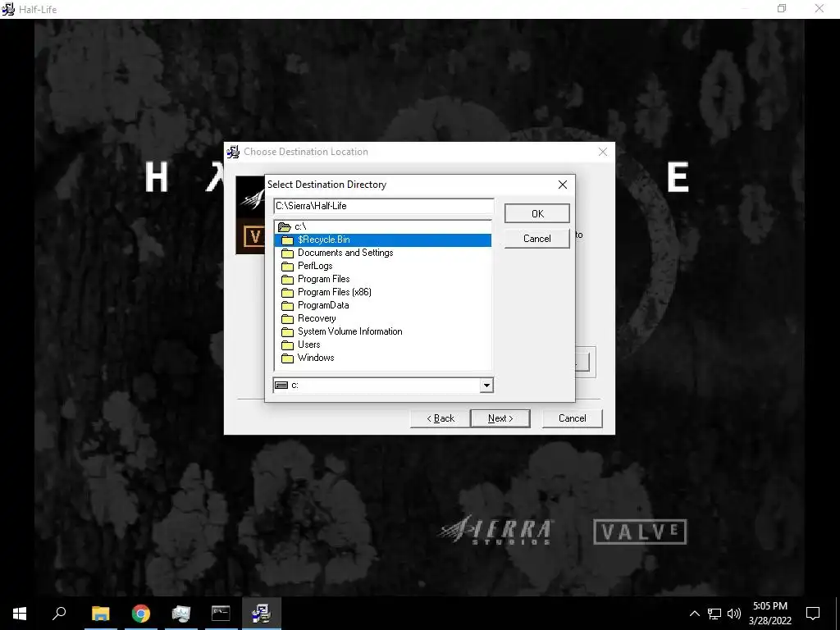Open taskbar Search
840x630 pixels.
(59, 614)
